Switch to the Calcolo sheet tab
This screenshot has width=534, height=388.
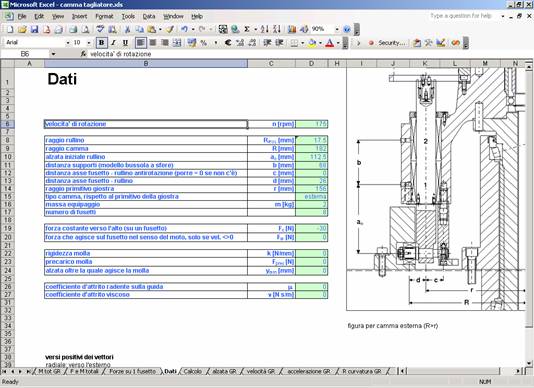(x=193, y=371)
